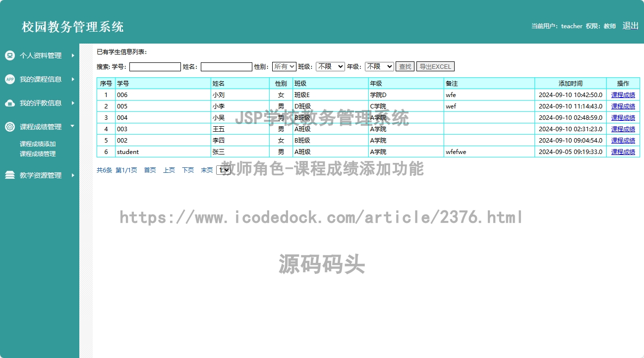Viewport: 644px width, 358px height.
Task: Click timestamp 2024-09-10 10:42:50.0
Action: point(571,95)
